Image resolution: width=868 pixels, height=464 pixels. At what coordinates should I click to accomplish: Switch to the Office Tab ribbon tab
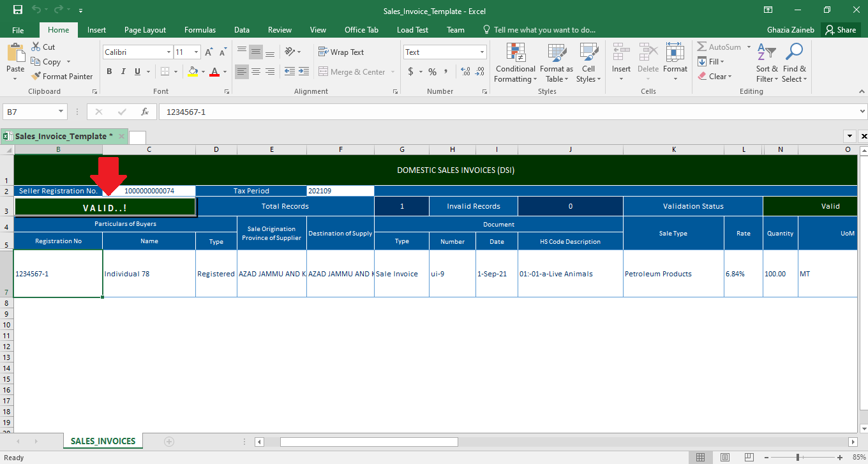click(x=361, y=30)
